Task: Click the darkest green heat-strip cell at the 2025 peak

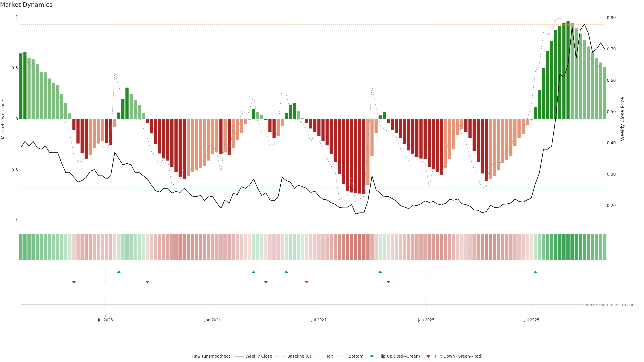Action: tap(568, 247)
